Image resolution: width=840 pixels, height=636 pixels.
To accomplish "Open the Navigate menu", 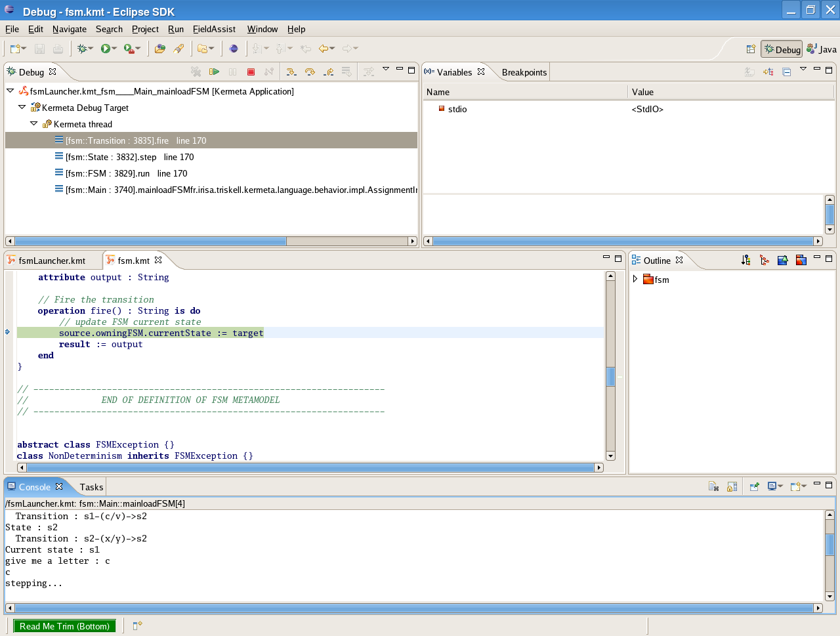I will pos(70,29).
